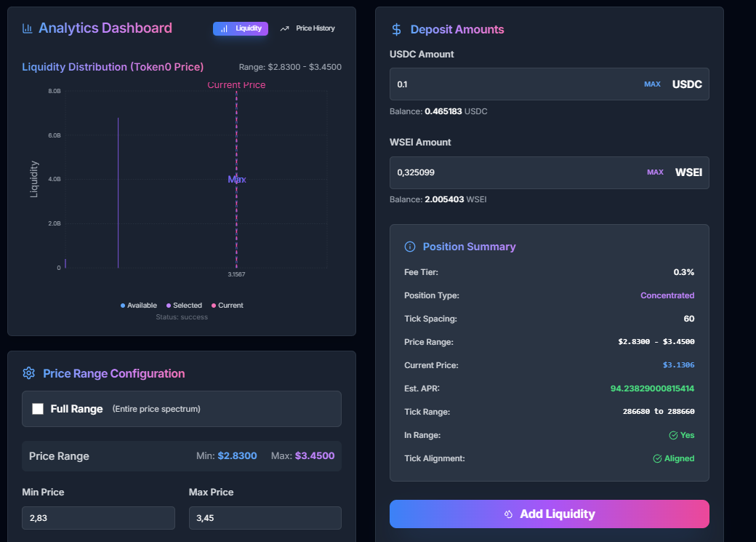The image size is (756, 542).
Task: Click into the Max Price input
Action: (265, 518)
